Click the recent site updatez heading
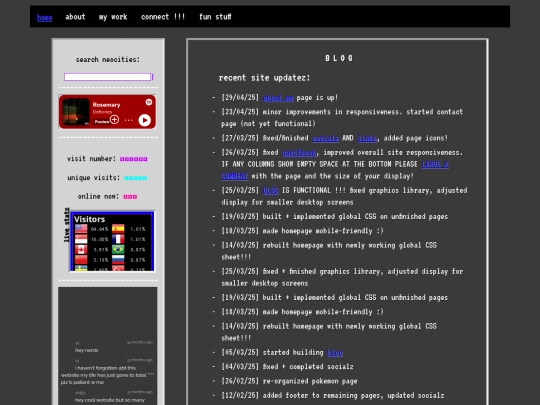This screenshot has width=540, height=405. click(264, 78)
